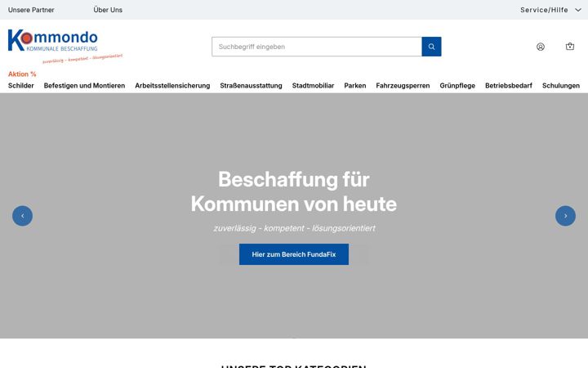Open the Stadtmobiliar category
Viewport: 588px width, 368px height.
click(x=313, y=86)
